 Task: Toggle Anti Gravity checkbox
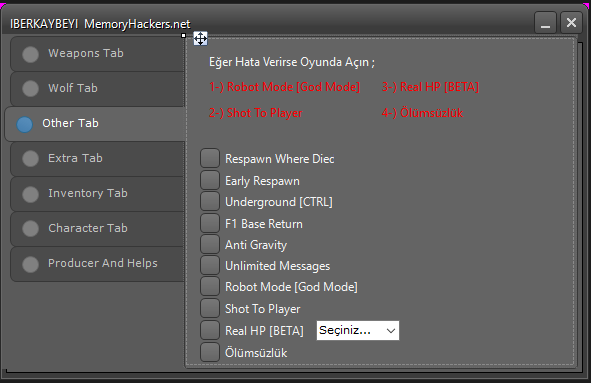tap(210, 244)
